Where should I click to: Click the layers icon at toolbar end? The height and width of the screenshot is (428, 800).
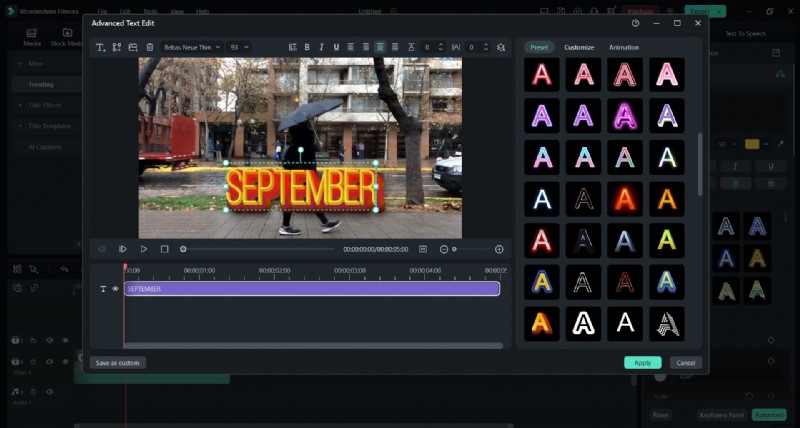click(x=501, y=47)
